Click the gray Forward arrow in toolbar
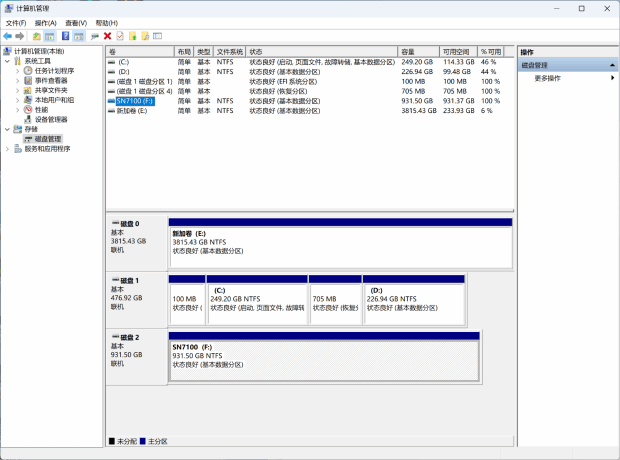 coord(19,36)
